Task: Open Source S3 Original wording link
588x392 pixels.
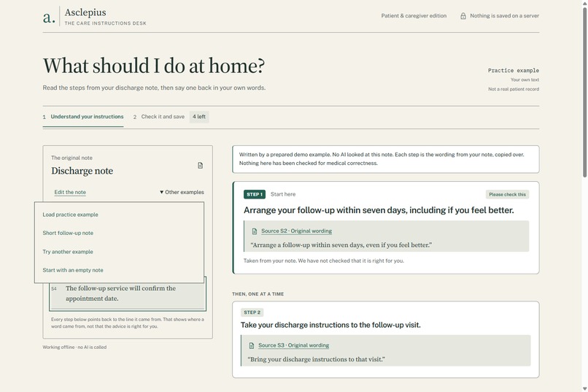Action: [x=293, y=345]
